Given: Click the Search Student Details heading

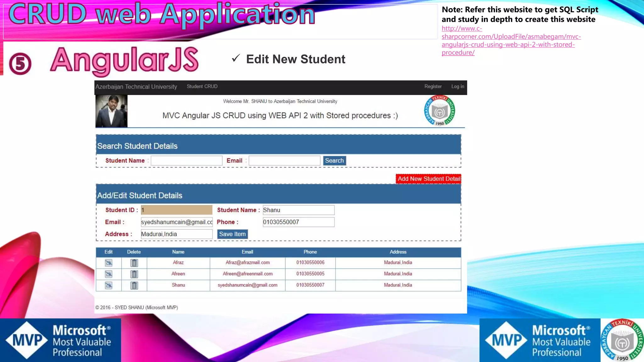Looking at the screenshot, I should pos(137,146).
